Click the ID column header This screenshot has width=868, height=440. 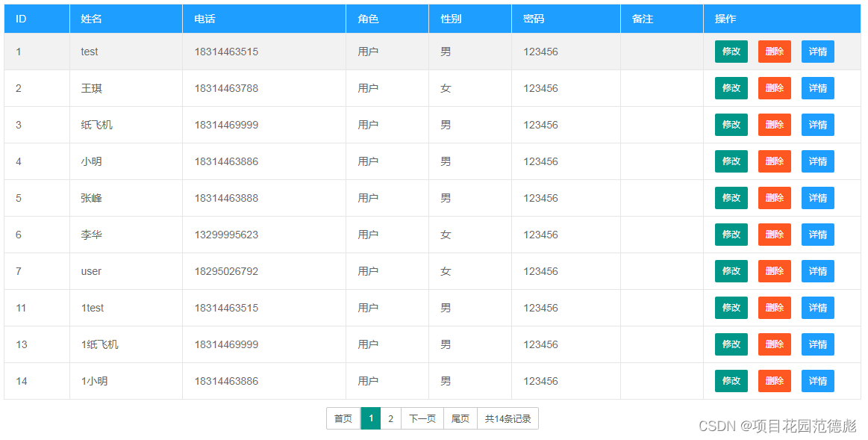(37, 19)
